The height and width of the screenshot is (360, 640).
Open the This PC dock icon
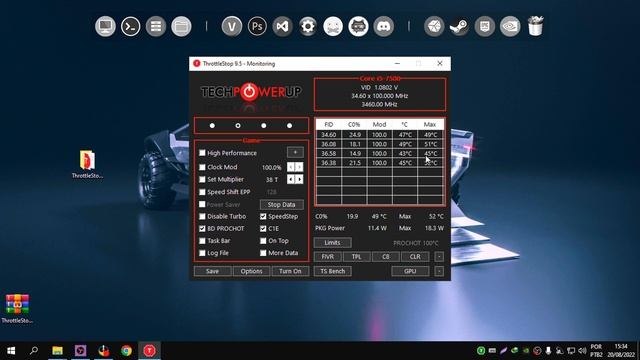[x=105, y=27]
